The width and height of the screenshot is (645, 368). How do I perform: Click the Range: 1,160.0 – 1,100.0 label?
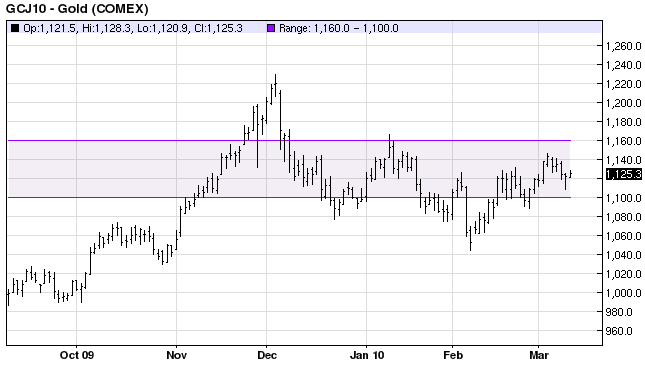[339, 28]
